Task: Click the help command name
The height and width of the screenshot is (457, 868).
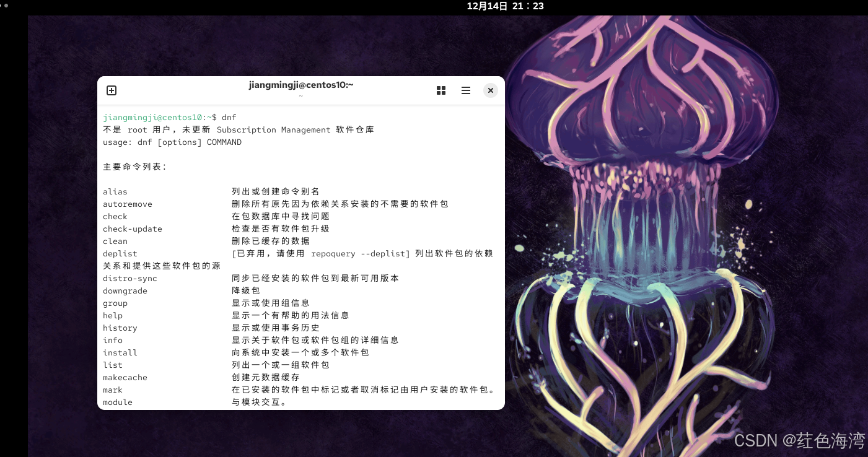Action: [113, 315]
